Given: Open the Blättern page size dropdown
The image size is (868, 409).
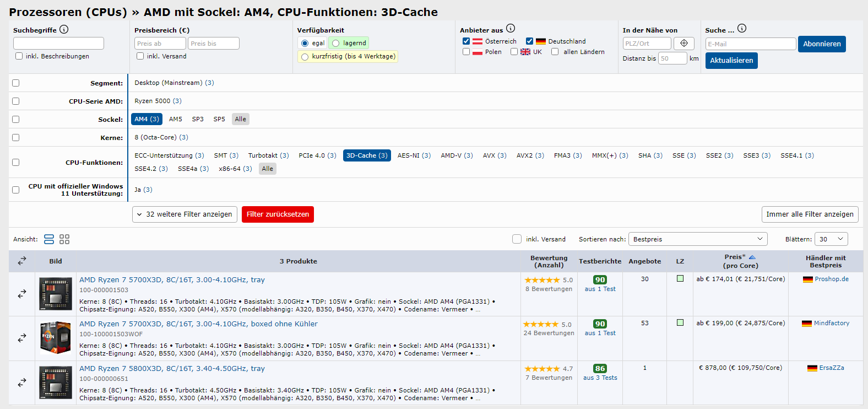Looking at the screenshot, I should tap(832, 239).
